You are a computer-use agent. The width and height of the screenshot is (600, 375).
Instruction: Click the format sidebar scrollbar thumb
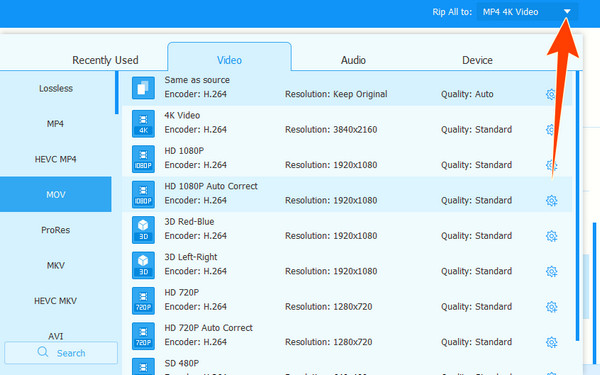click(117, 93)
